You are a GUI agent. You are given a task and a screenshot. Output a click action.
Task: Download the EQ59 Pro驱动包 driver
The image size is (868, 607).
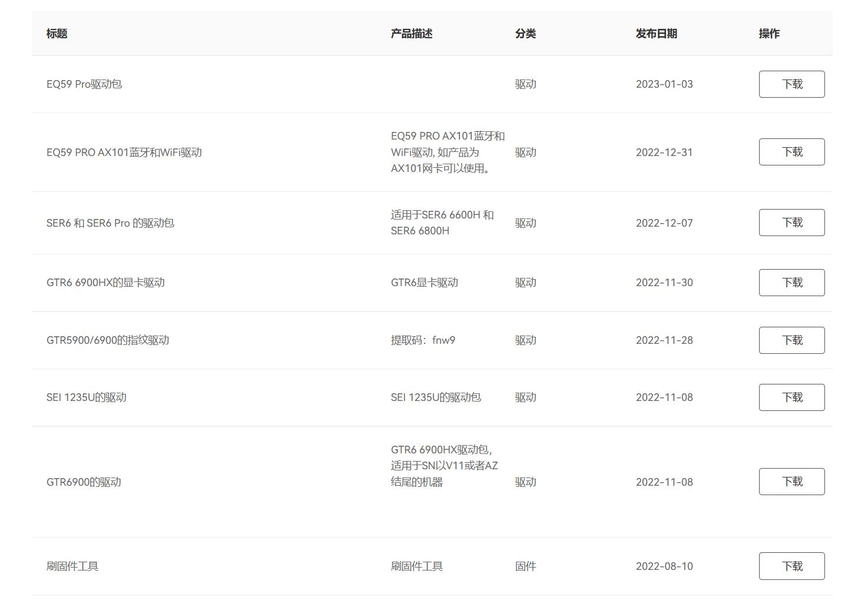(791, 84)
